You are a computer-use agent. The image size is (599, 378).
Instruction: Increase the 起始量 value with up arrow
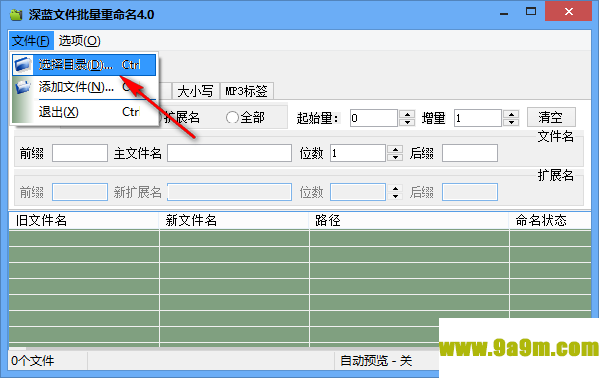pos(407,114)
